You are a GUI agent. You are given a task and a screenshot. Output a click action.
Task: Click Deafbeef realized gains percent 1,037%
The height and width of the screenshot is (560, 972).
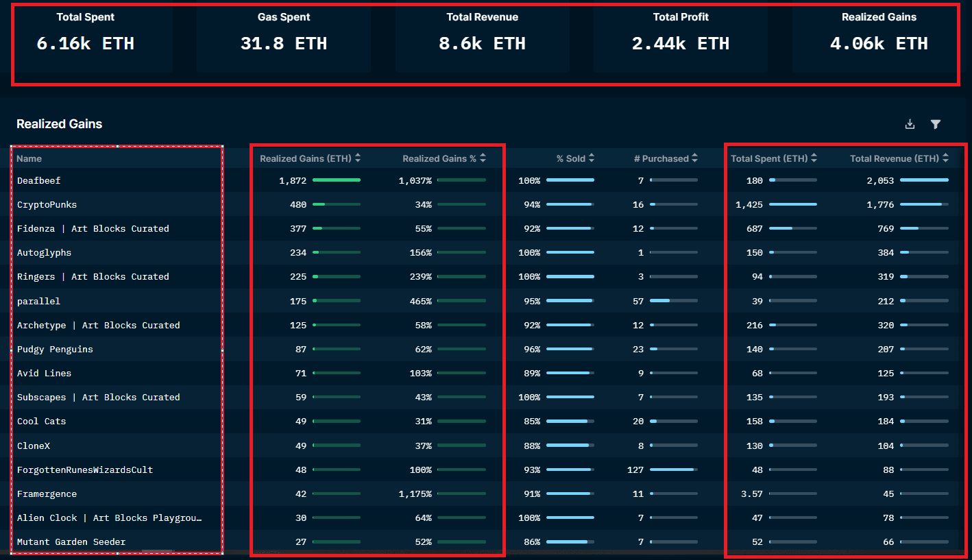point(415,181)
